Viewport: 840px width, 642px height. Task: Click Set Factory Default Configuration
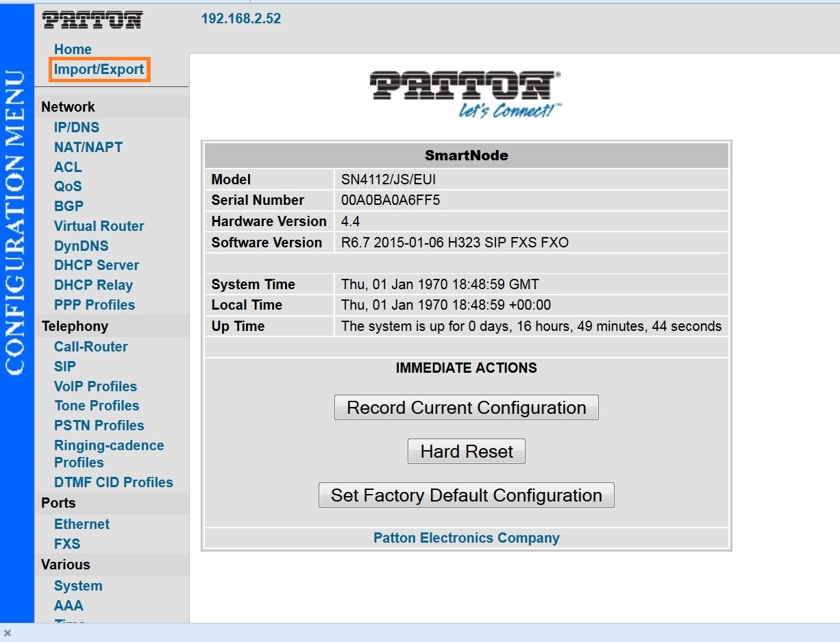point(466,495)
